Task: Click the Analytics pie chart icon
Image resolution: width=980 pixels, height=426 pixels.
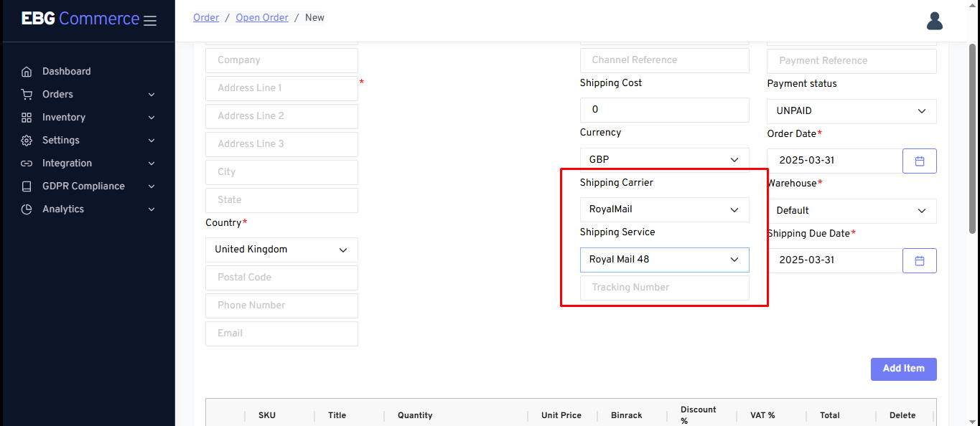Action: point(27,209)
